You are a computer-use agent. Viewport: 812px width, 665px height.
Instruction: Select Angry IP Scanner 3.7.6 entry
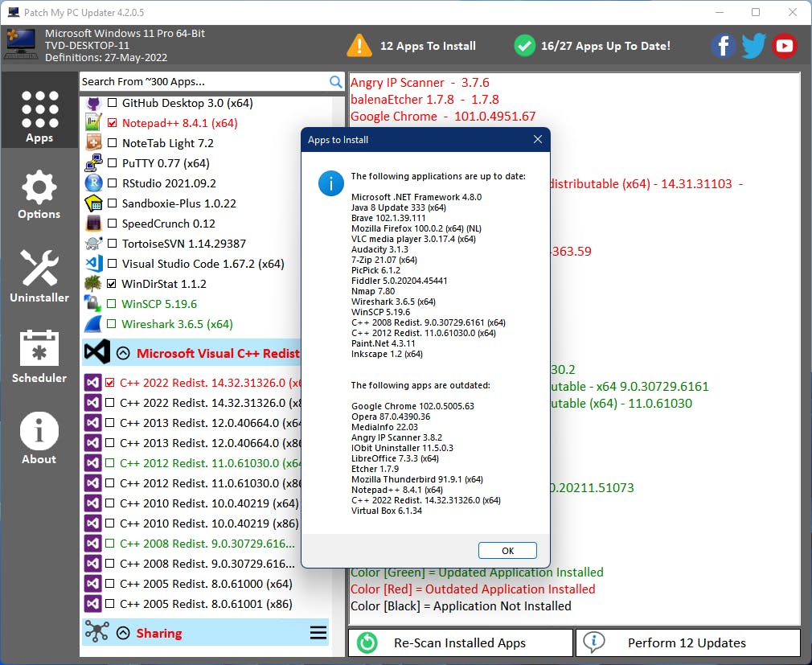point(420,82)
